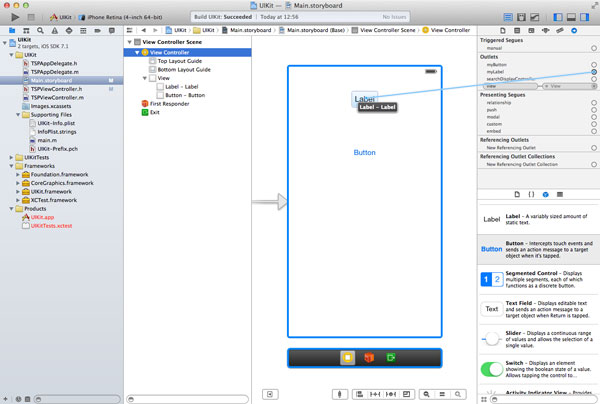Zoom in the storyboard canvas
This screenshot has height=404, width=600.
pos(458,394)
